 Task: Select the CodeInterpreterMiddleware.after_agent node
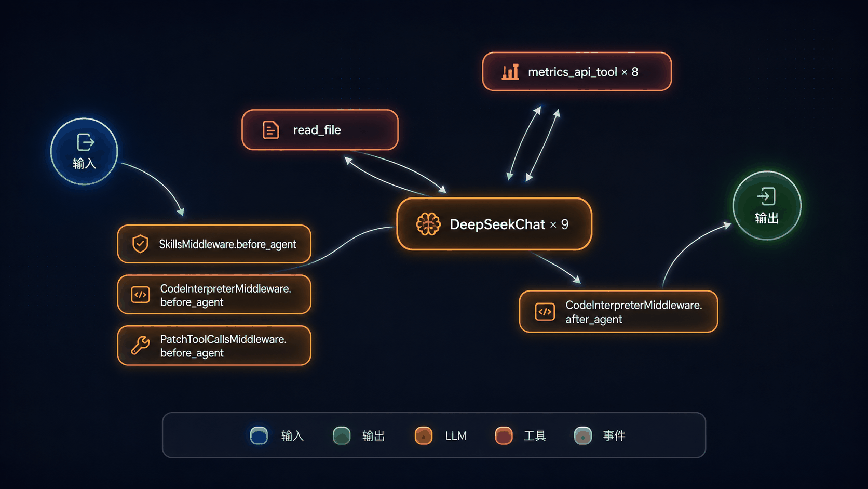tap(618, 312)
